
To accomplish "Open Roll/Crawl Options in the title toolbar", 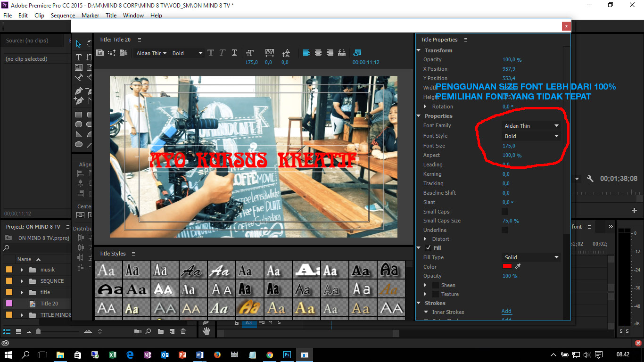I will point(112,53).
